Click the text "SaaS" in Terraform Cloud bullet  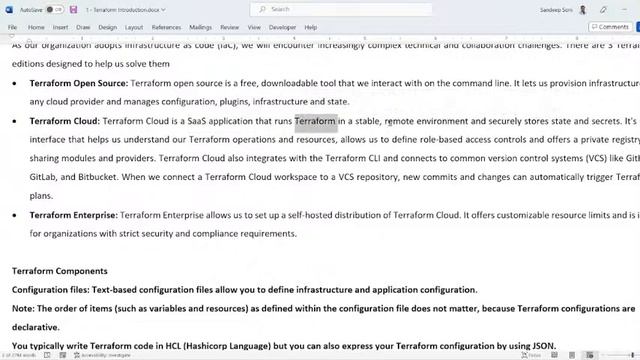(x=197, y=121)
